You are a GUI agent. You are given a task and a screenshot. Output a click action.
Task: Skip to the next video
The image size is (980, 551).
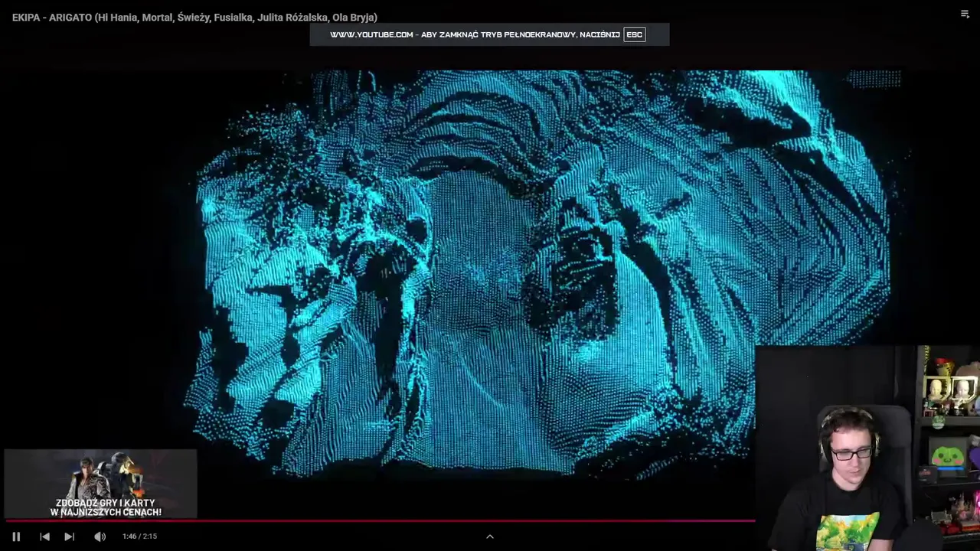[69, 536]
